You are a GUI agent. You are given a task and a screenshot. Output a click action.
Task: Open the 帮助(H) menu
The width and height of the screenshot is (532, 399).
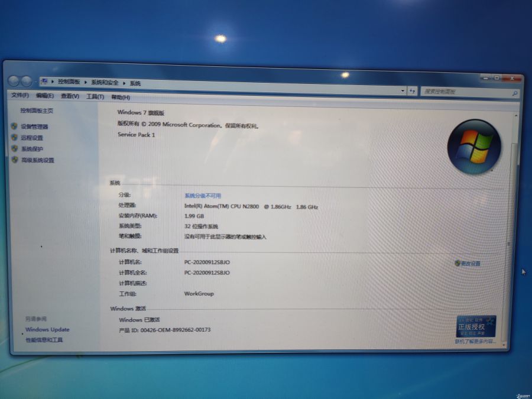coord(121,98)
